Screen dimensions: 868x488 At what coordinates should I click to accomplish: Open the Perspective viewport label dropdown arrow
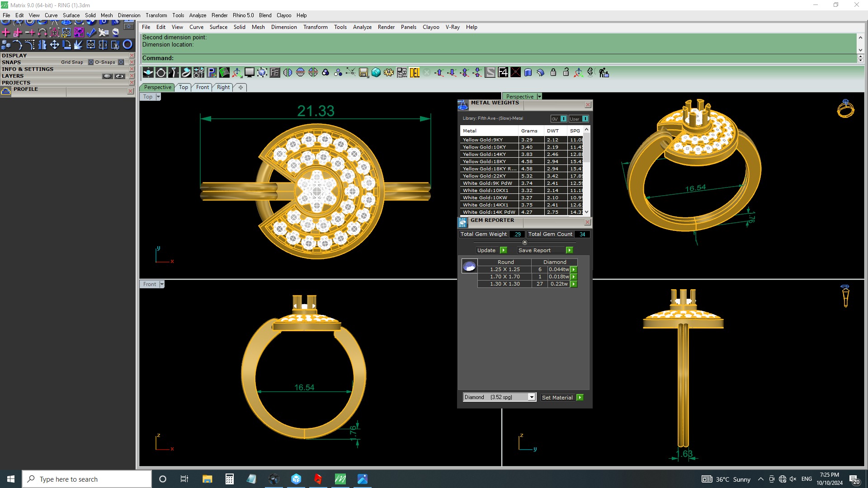tap(539, 97)
